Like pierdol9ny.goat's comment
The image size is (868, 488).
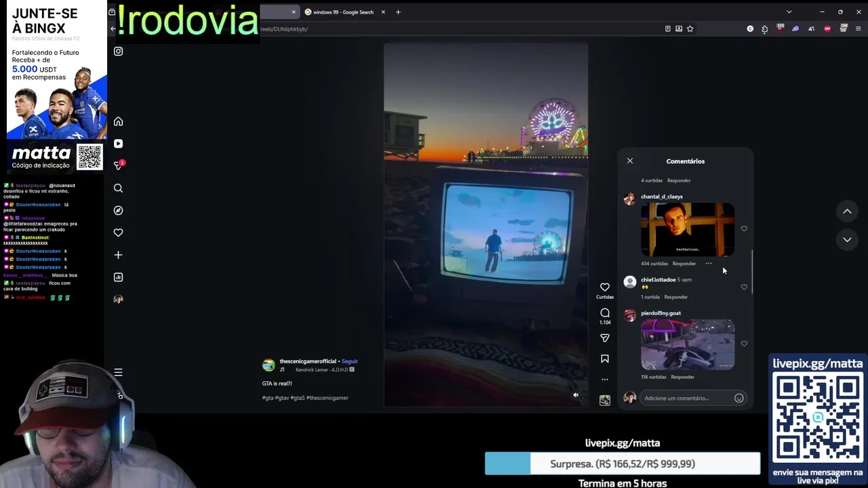744,344
